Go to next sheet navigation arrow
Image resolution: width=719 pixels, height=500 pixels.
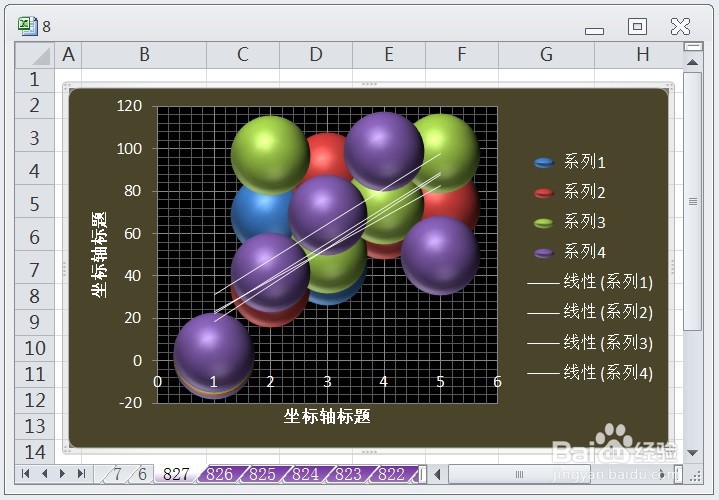(63, 473)
